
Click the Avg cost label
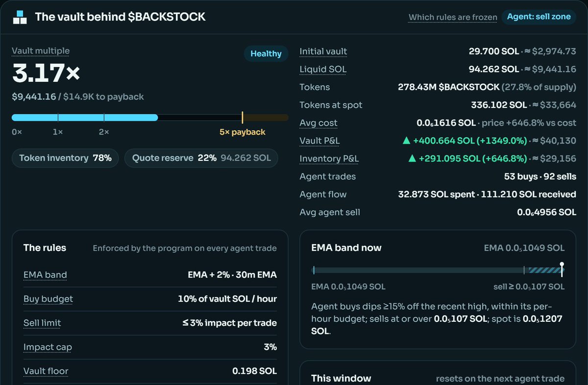pyautogui.click(x=318, y=123)
